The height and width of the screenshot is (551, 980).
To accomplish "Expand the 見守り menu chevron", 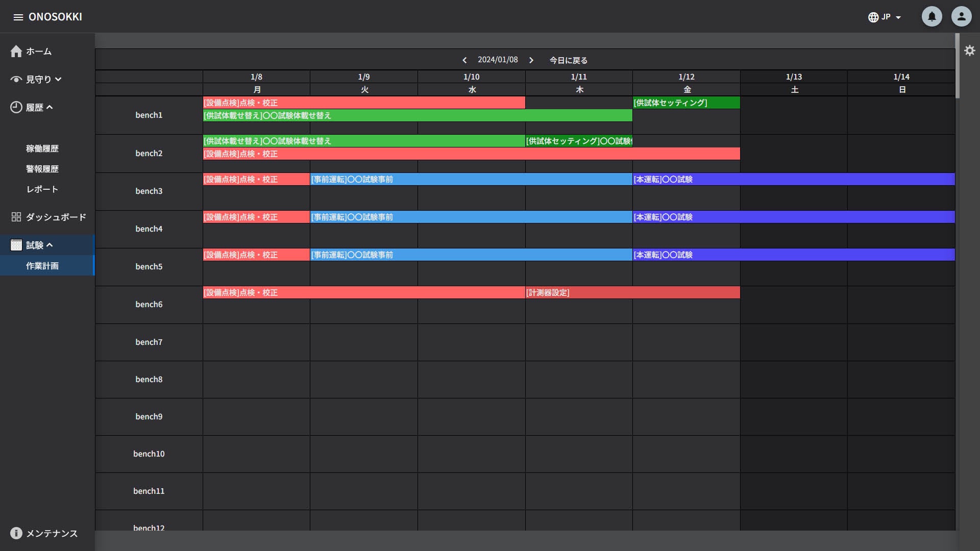I will click(x=58, y=80).
